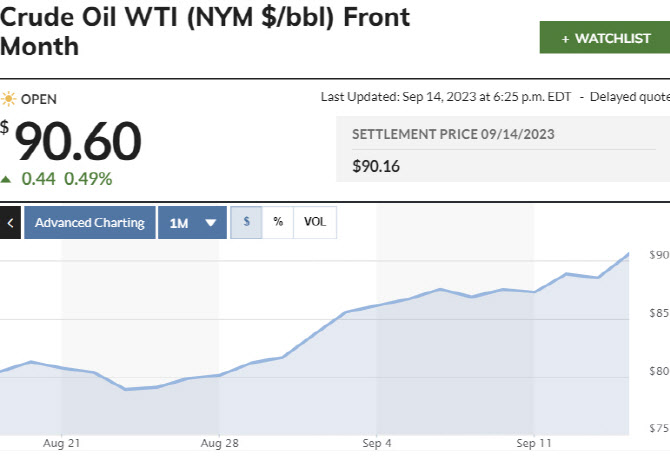Screen dimensions: 670x464
Task: Click the plus icon on Watchlist button
Action: coord(565,38)
